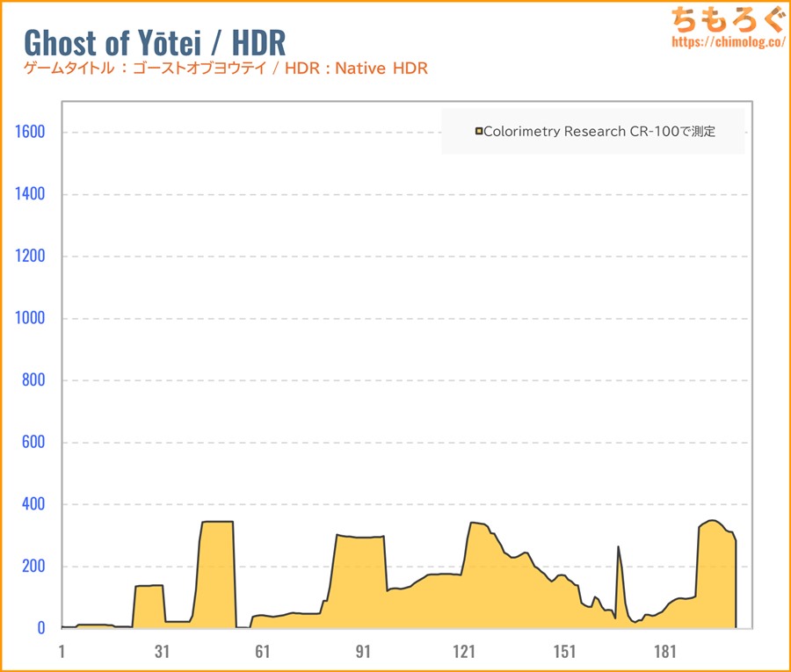791x672 pixels.
Task: Select the 61 x-axis tick label
Action: (263, 652)
